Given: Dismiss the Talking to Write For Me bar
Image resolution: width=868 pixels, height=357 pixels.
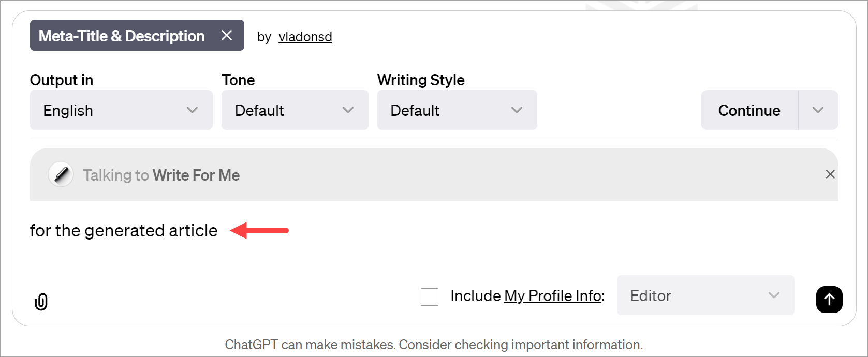Looking at the screenshot, I should point(830,174).
